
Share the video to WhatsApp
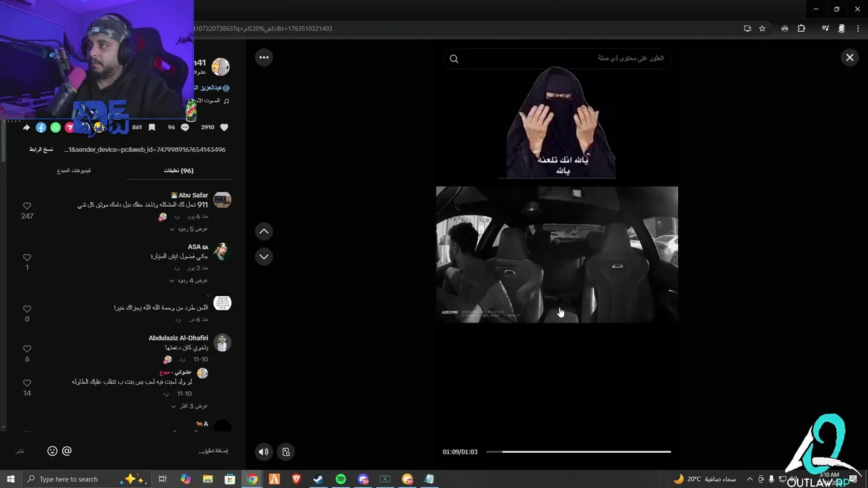(x=56, y=127)
